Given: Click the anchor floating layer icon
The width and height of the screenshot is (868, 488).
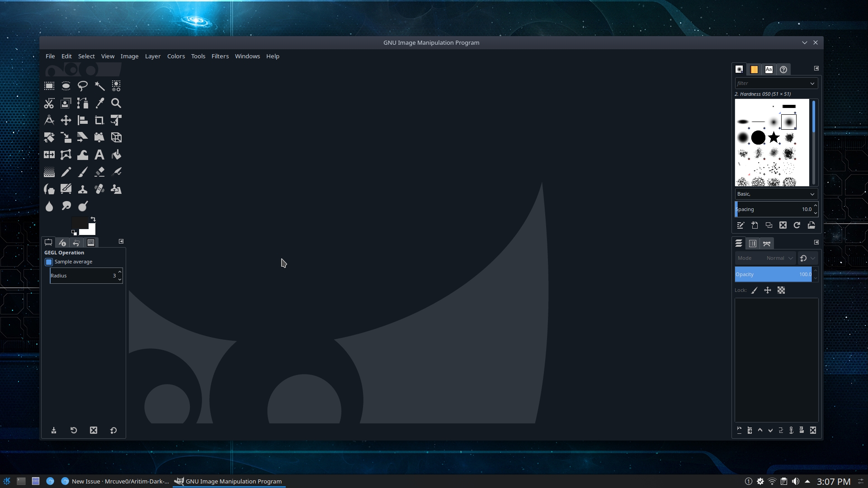Looking at the screenshot, I should tap(791, 430).
